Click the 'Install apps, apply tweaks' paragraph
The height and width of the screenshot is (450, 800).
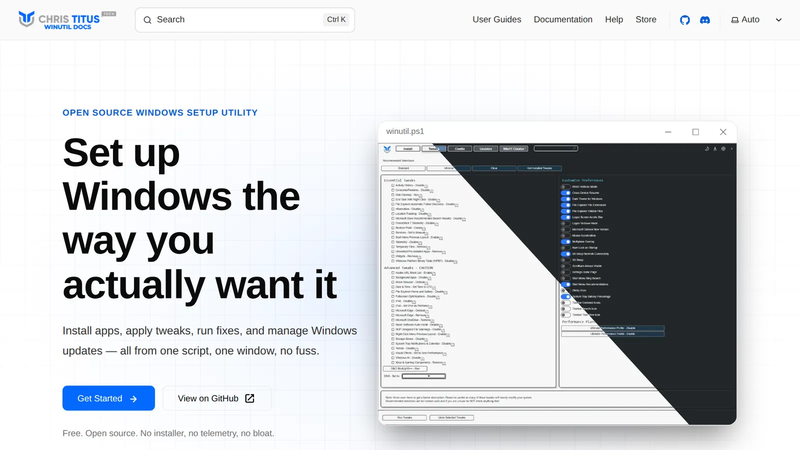(x=210, y=341)
